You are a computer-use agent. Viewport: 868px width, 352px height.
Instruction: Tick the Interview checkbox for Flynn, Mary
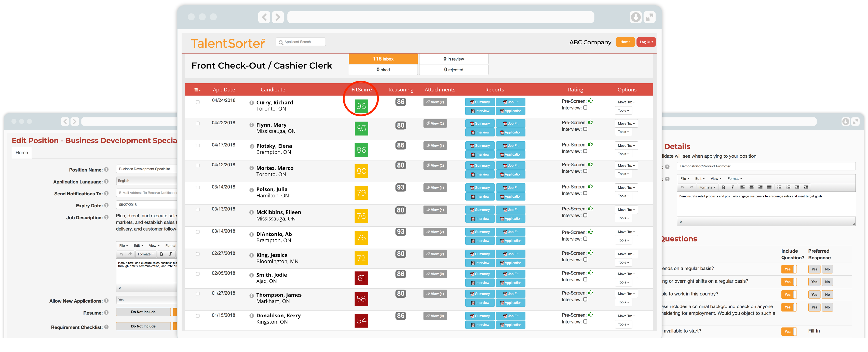[585, 129]
